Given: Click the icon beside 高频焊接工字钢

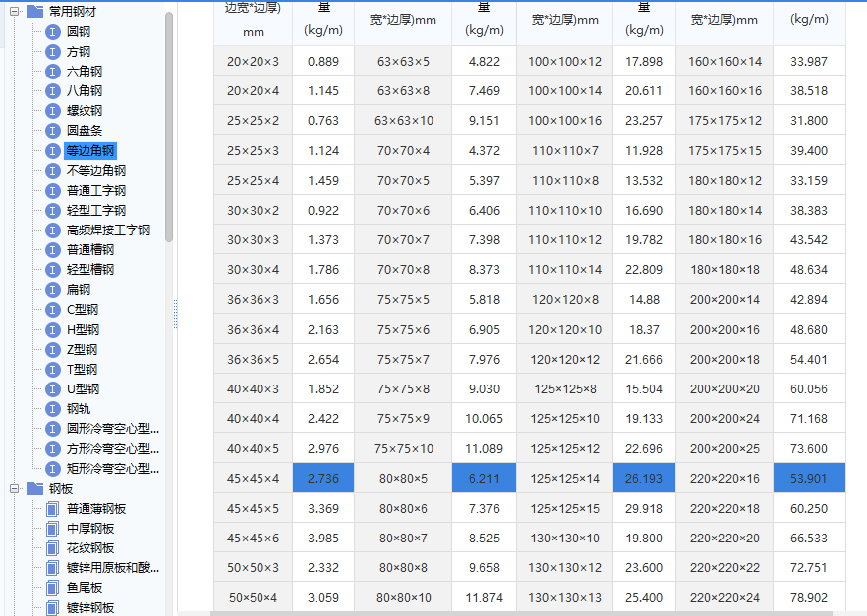Looking at the screenshot, I should tap(52, 231).
